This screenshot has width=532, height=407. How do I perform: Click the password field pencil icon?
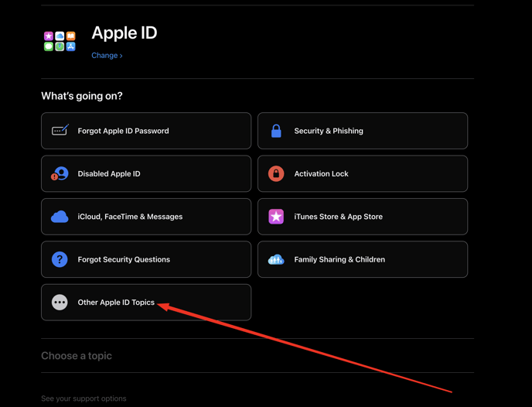(x=60, y=130)
